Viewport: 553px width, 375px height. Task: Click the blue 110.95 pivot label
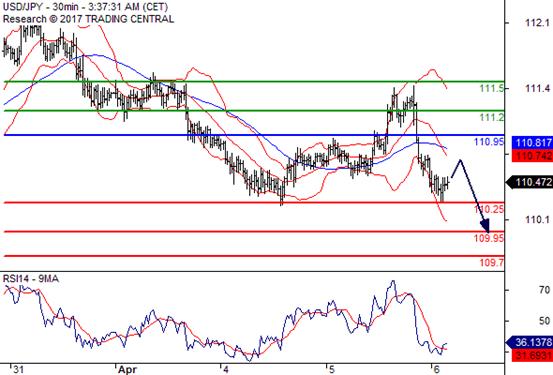[489, 142]
